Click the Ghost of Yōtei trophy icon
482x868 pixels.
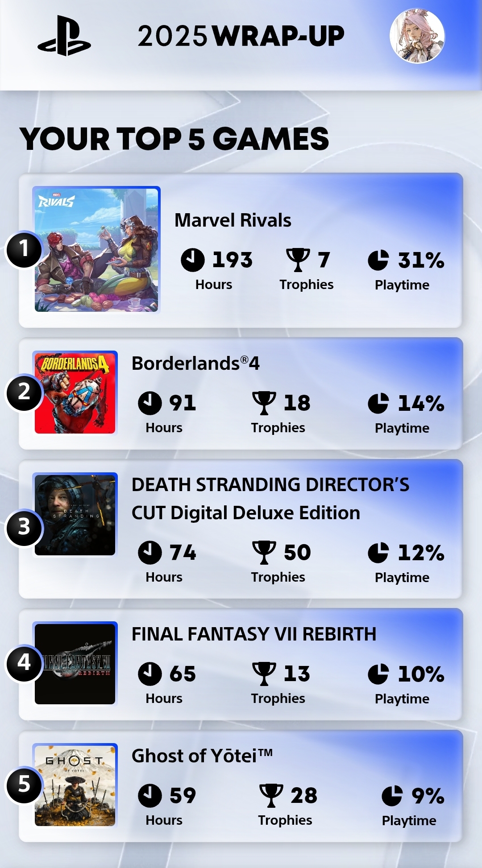point(271,795)
